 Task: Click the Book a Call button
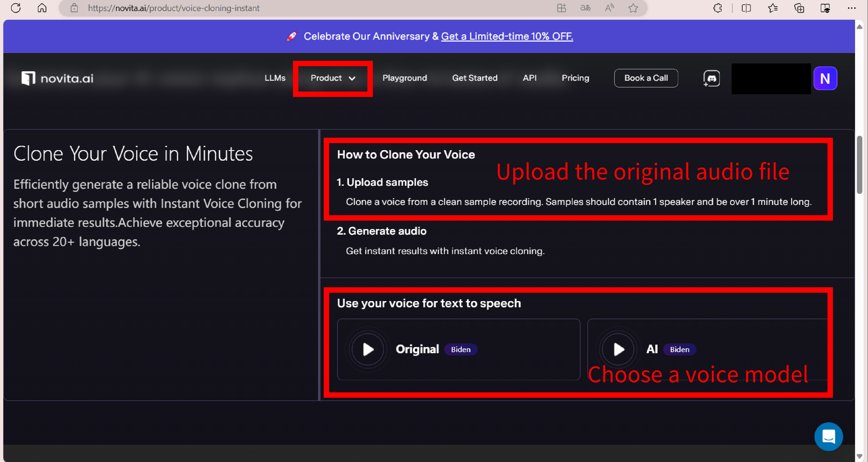coord(646,78)
